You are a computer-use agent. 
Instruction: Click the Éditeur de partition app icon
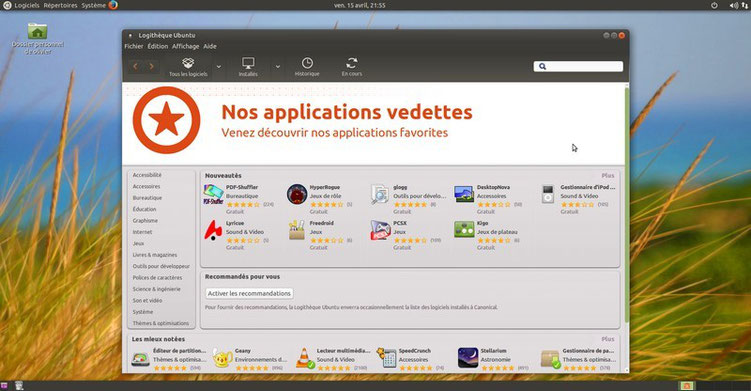click(x=140, y=359)
